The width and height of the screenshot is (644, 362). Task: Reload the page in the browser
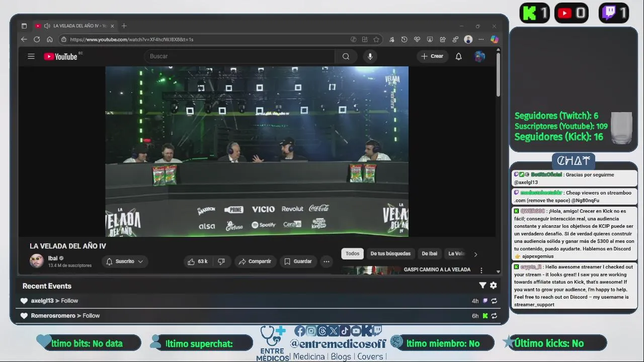(x=37, y=39)
